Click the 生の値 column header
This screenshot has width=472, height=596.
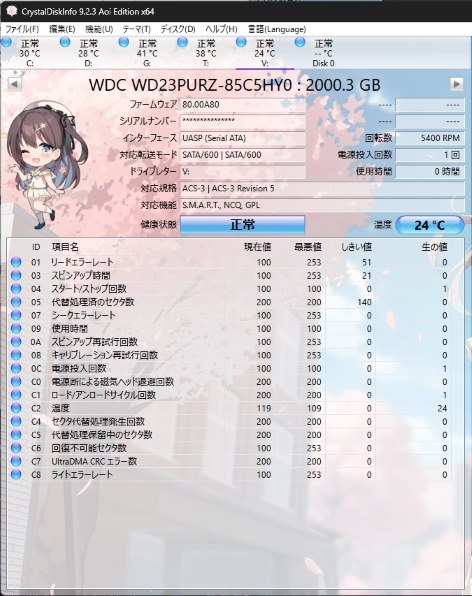pyautogui.click(x=434, y=247)
